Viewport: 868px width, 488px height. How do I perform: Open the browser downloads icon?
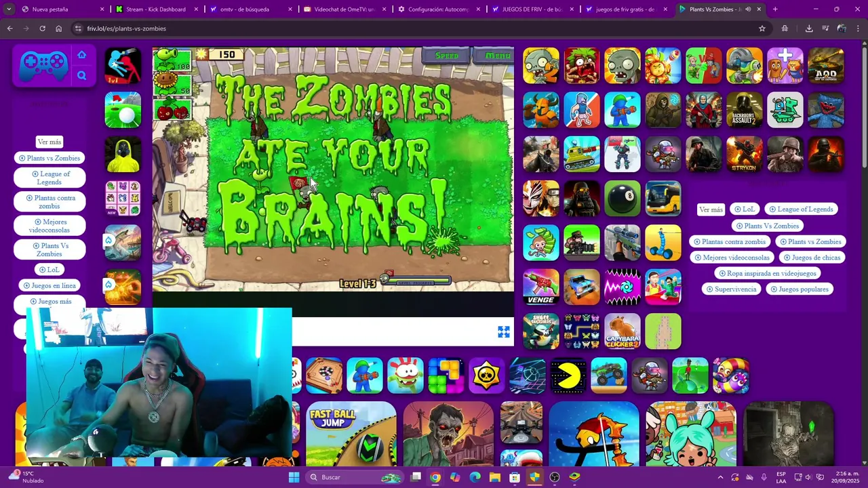pyautogui.click(x=809, y=28)
